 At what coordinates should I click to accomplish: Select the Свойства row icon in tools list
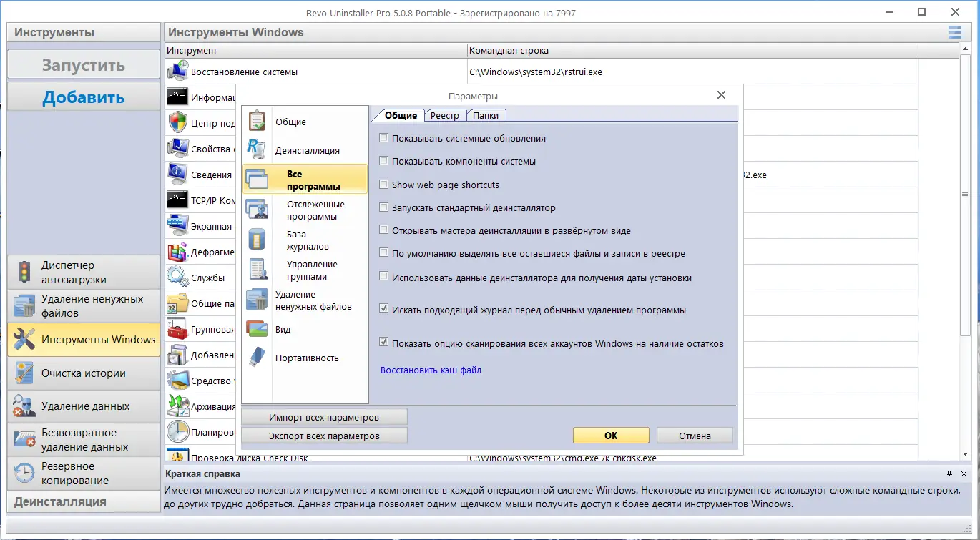(177, 149)
